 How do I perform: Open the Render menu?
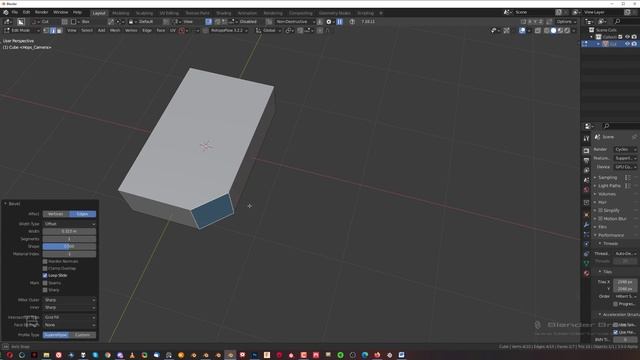(41, 13)
